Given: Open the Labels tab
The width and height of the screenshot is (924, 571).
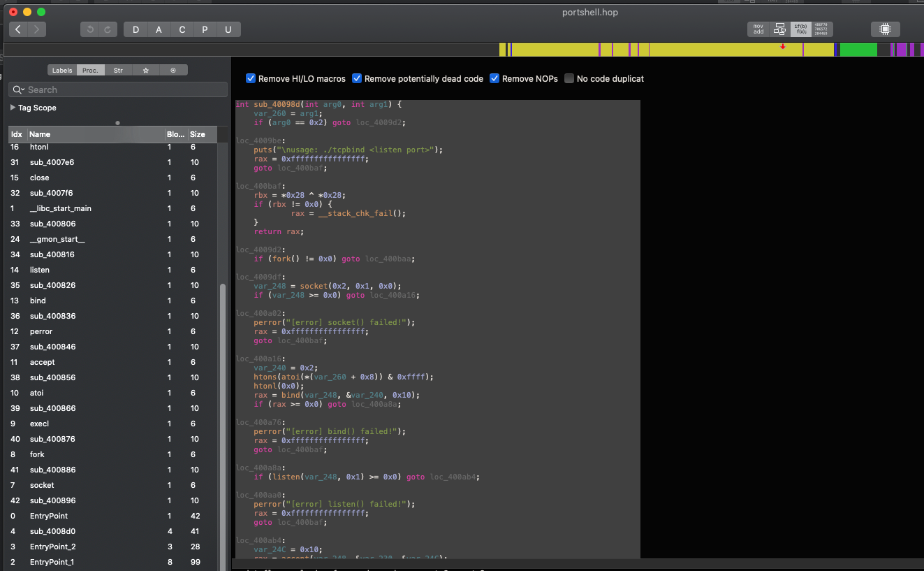Looking at the screenshot, I should coord(62,70).
